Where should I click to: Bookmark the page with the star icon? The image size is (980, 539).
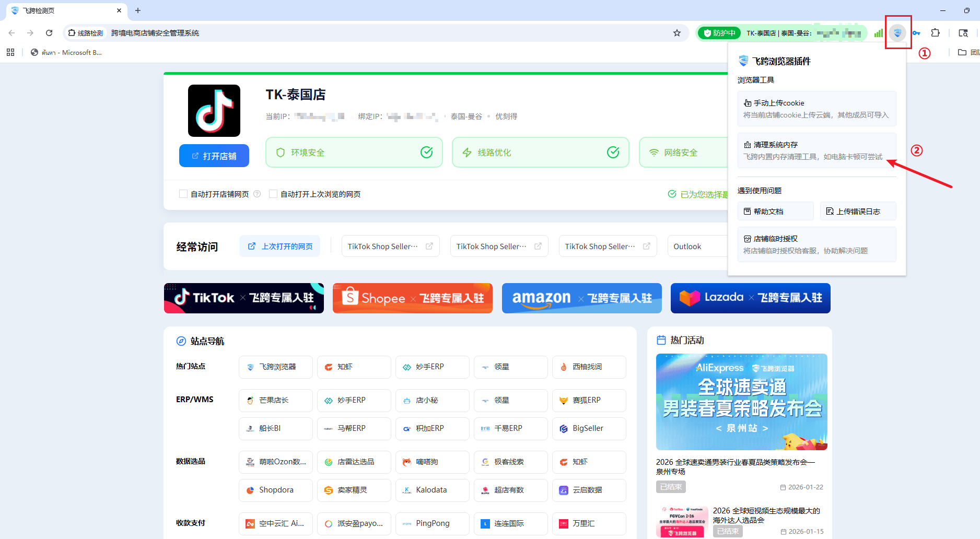[x=677, y=33]
